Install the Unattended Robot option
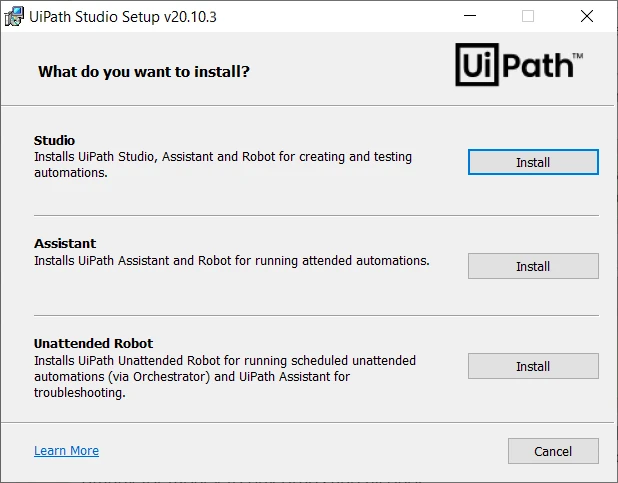618x483 pixels. [533, 366]
